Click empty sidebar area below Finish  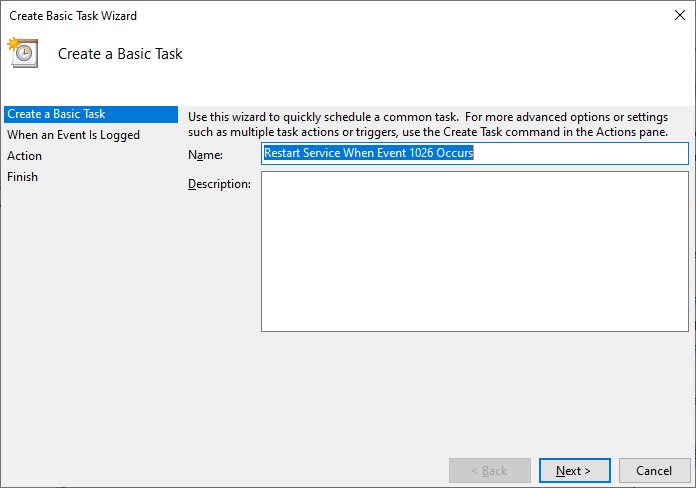coord(91,311)
